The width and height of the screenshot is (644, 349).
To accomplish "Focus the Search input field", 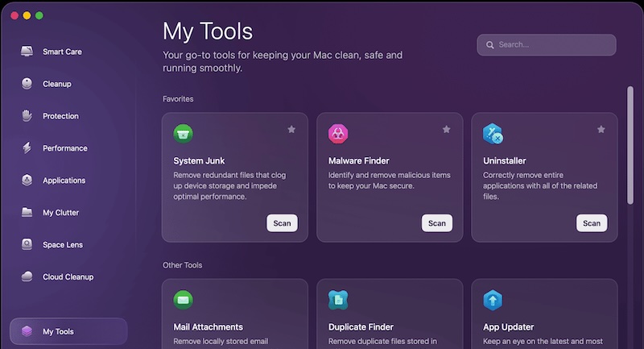I will point(547,45).
